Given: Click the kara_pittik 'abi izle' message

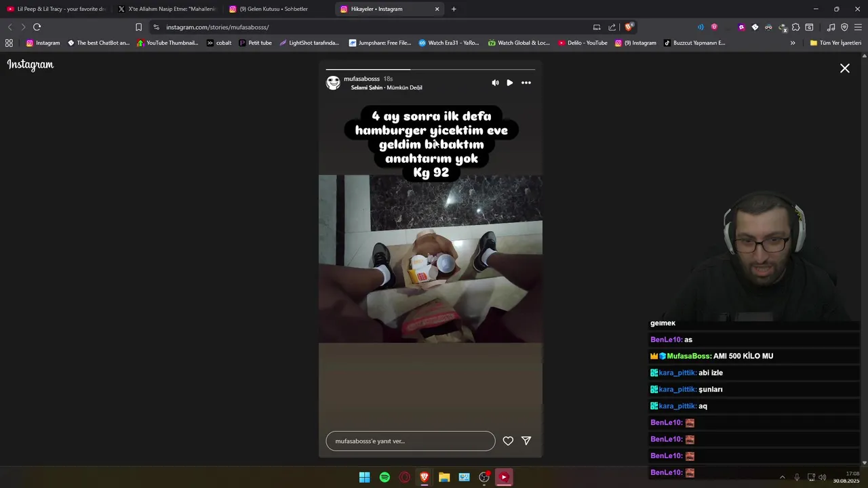Looking at the screenshot, I should click(x=686, y=373).
